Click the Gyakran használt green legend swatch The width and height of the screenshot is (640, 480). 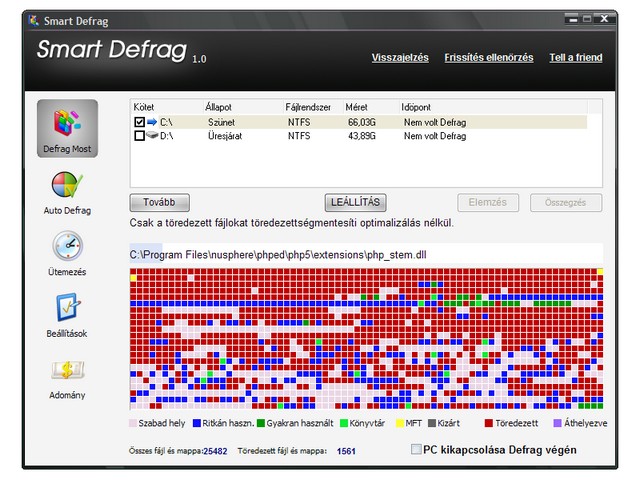tap(261, 423)
